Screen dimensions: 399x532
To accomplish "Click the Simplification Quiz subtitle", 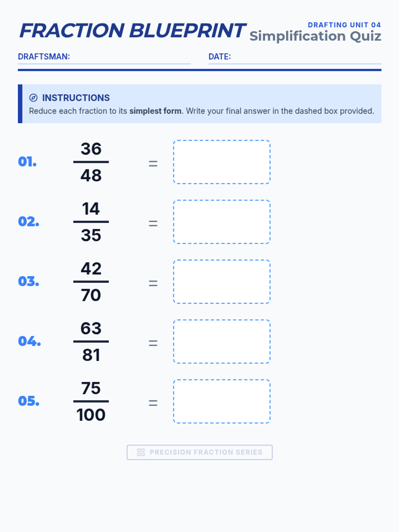I will click(315, 36).
